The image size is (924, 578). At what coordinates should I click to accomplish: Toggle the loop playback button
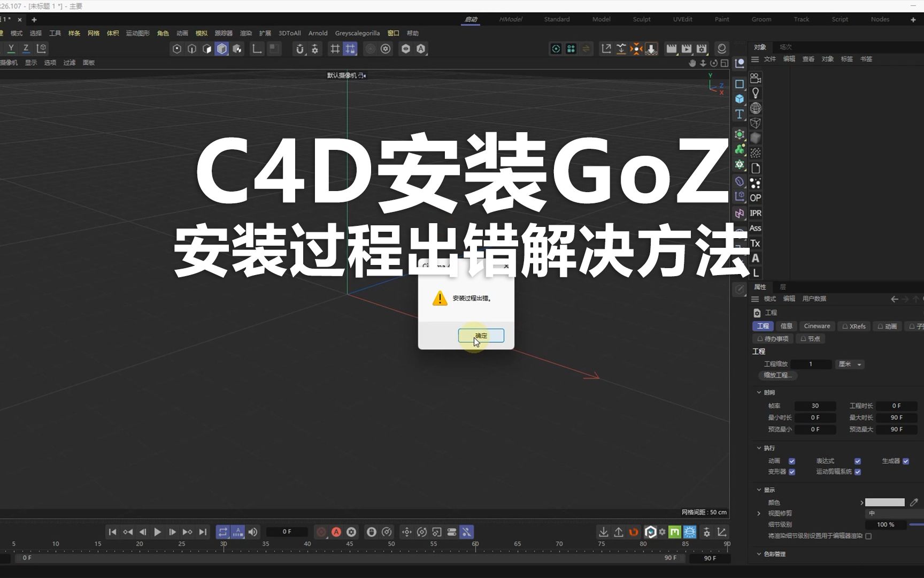click(x=223, y=532)
